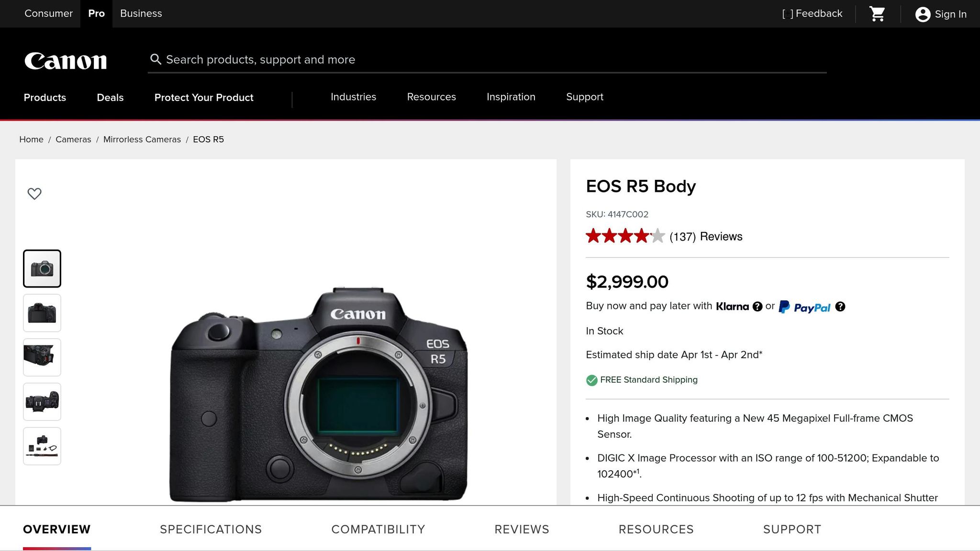
Task: Click the PayPal logo
Action: (804, 307)
